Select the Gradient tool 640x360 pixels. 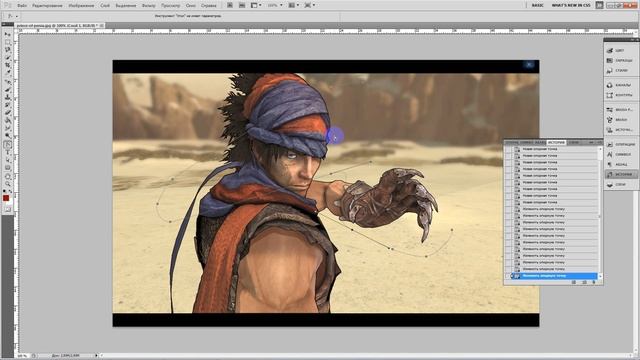pos(7,120)
